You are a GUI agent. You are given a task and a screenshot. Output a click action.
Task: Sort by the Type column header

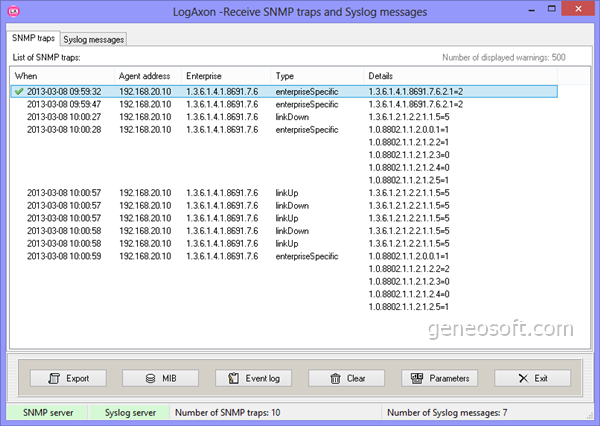(x=317, y=76)
